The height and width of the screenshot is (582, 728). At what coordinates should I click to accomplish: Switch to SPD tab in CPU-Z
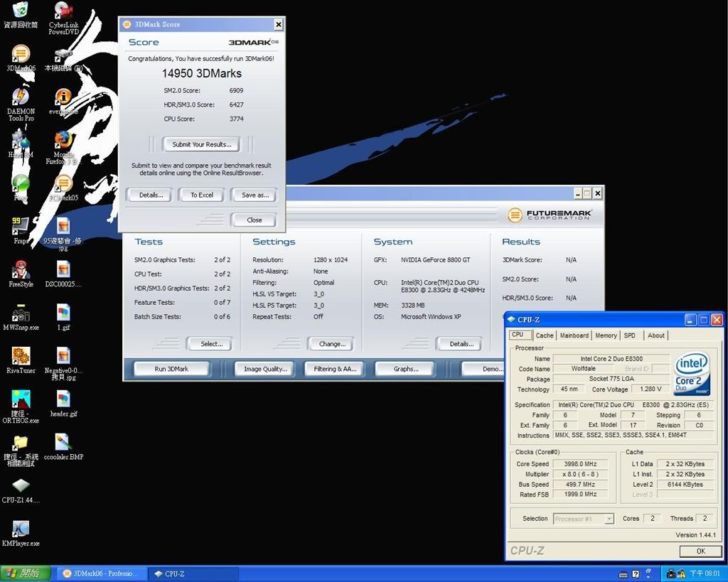[x=630, y=335]
